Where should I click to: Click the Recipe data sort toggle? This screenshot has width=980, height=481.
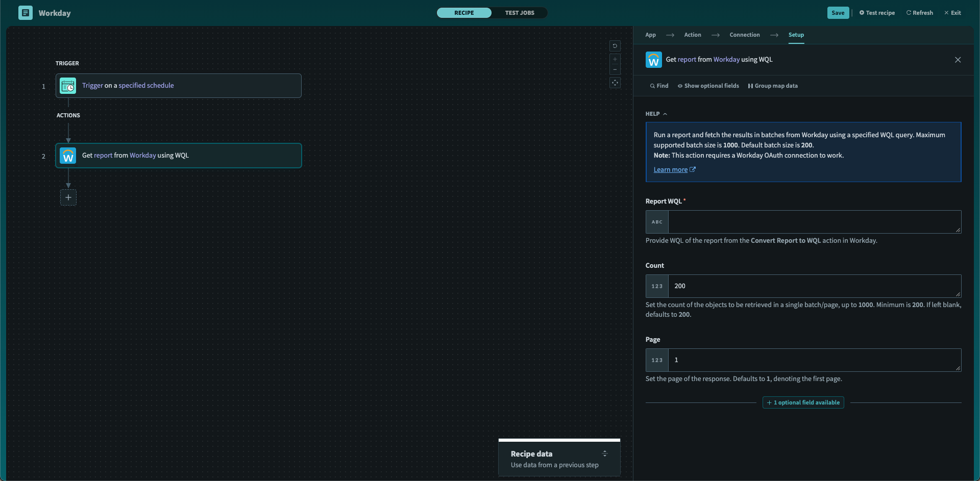[605, 453]
